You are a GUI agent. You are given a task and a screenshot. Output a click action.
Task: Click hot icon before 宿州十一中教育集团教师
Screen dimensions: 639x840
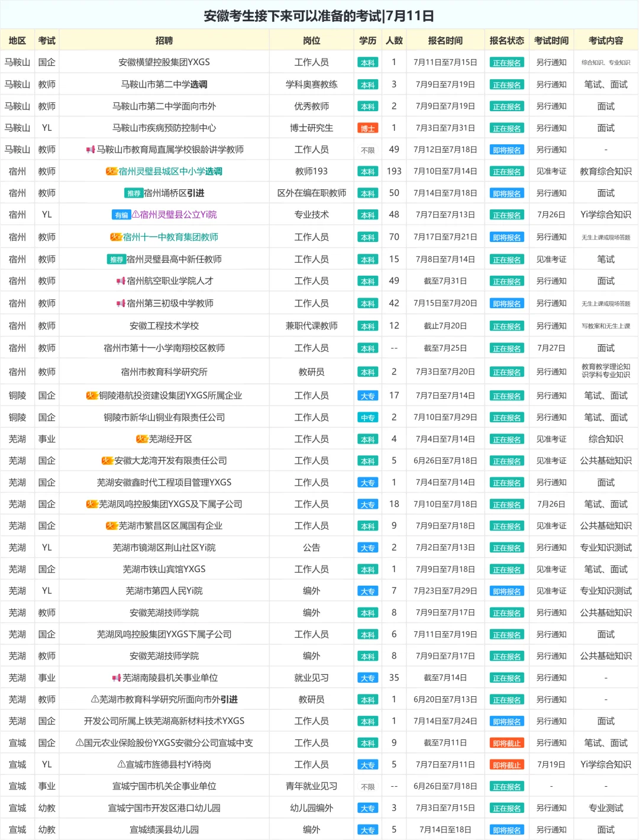tap(116, 237)
